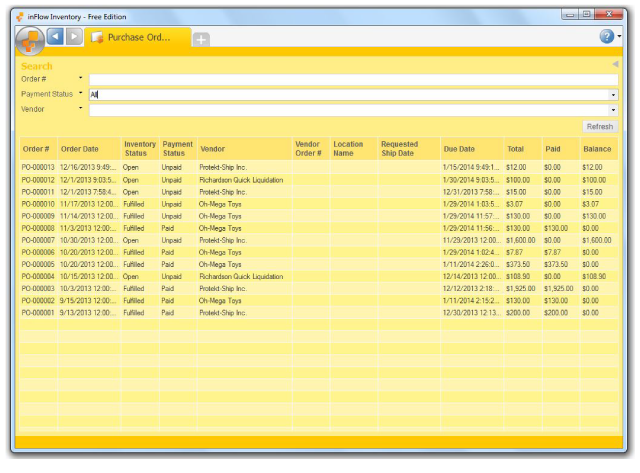
Task: Click the $7.87 paid amount in PO-000006 row
Action: click(552, 252)
